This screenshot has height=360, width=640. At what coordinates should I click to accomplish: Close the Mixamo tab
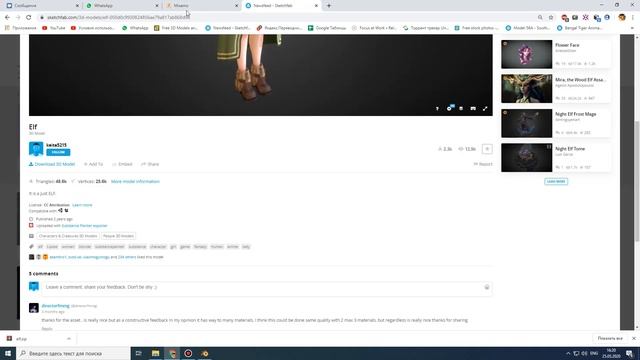[237, 6]
